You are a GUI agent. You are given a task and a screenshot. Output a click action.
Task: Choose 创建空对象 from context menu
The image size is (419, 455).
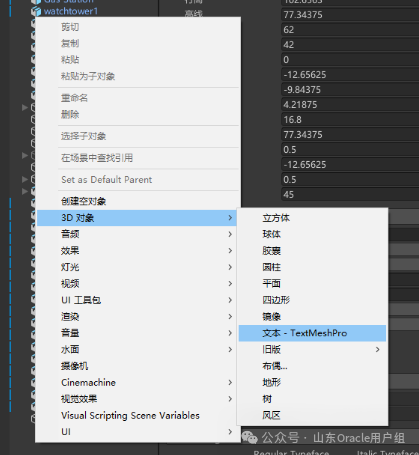(84, 201)
